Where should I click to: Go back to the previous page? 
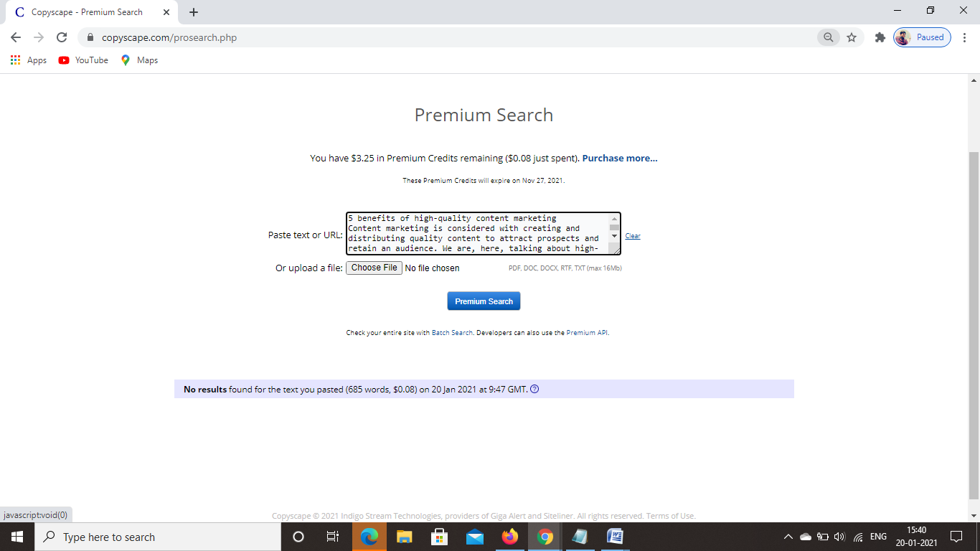tap(16, 37)
